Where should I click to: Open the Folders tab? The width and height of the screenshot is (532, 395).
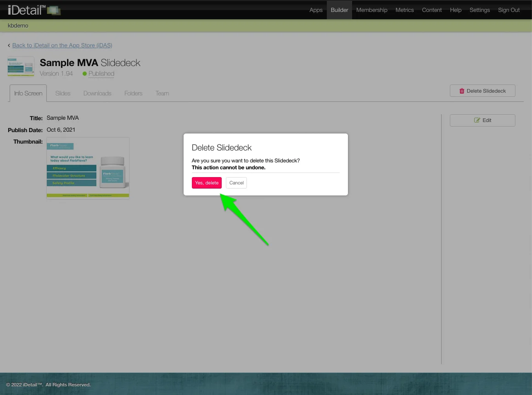point(133,93)
